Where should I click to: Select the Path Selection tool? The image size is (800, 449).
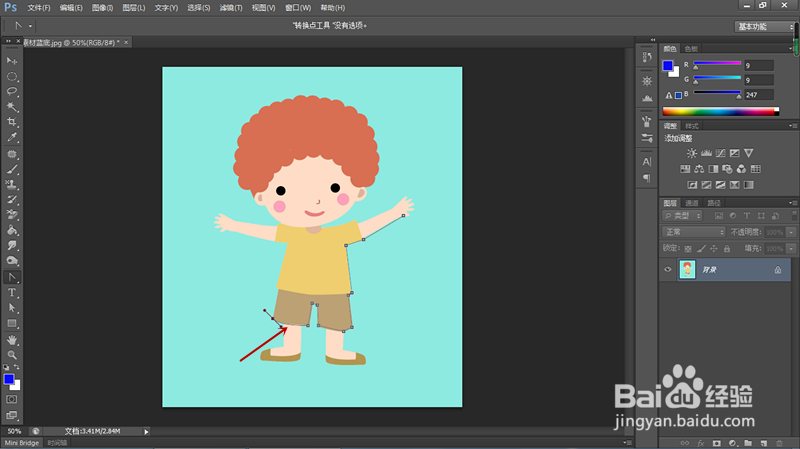[12, 308]
